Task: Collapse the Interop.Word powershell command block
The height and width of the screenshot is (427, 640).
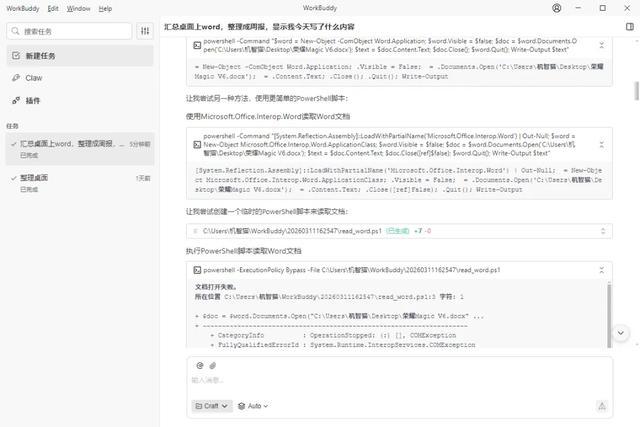Action: click(x=602, y=145)
